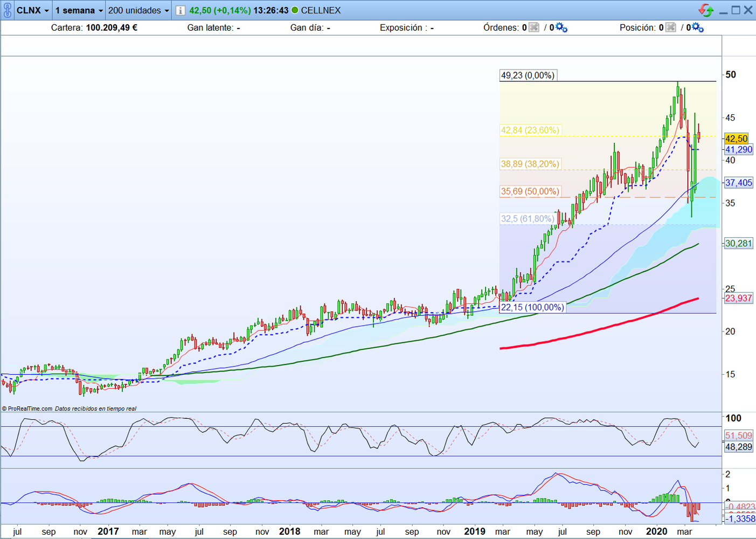This screenshot has height=539, width=756.
Task: Click the 42,50 (+0,14%) price quote
Action: pos(220,10)
